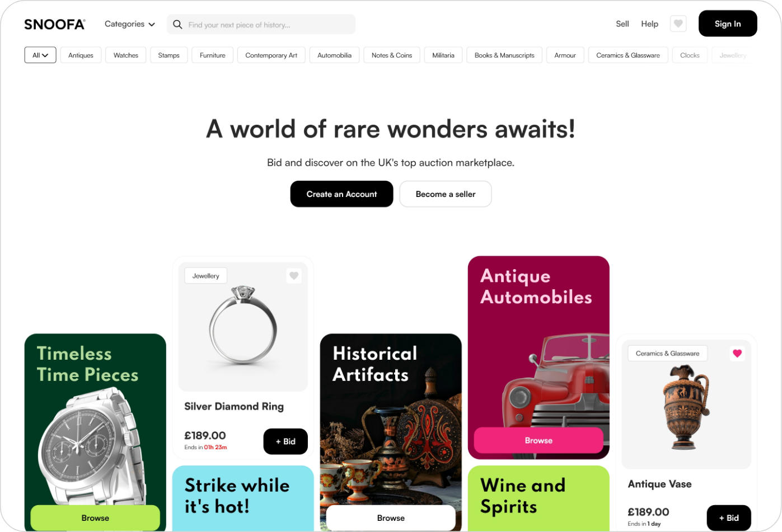782x532 pixels.
Task: Select the Watches category tab
Action: 126,55
